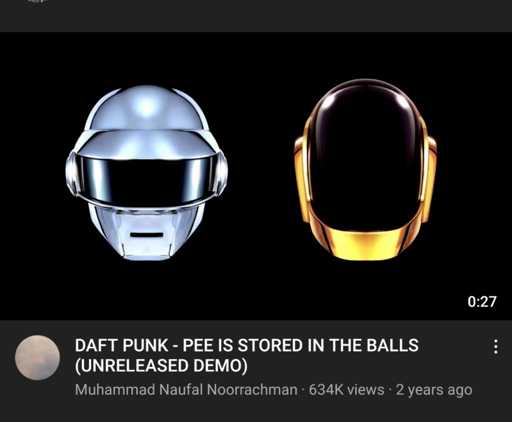Open the uploader's round channel avatar
This screenshot has height=422, width=512.
coord(37,357)
